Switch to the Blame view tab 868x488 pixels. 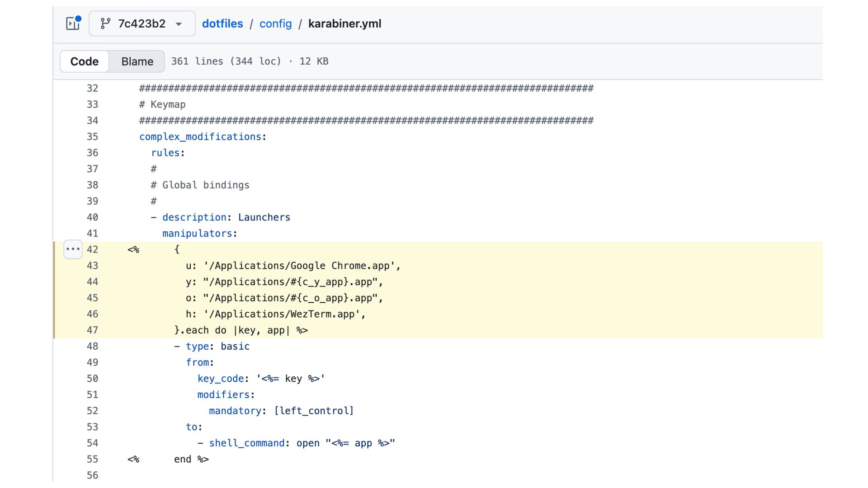[x=137, y=61]
